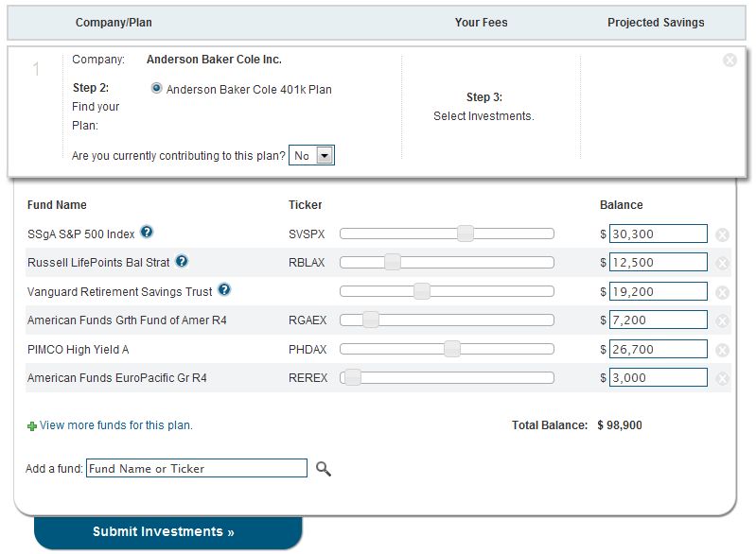Click the Company/Plan column header
Screen dimensions: 756x554
point(114,23)
